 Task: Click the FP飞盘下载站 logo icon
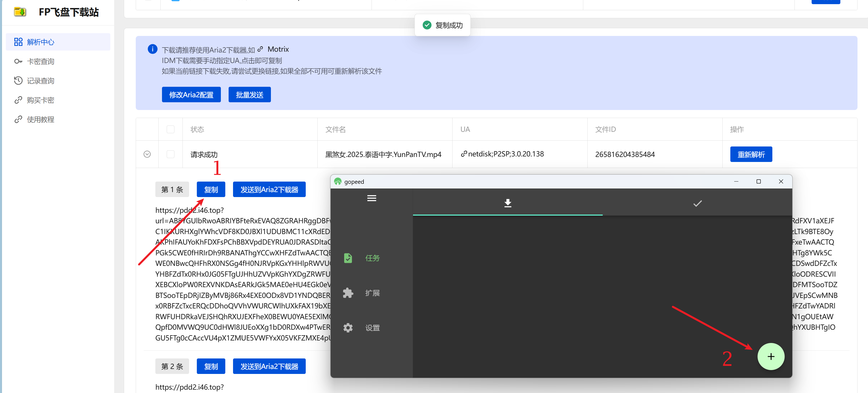coord(20,12)
